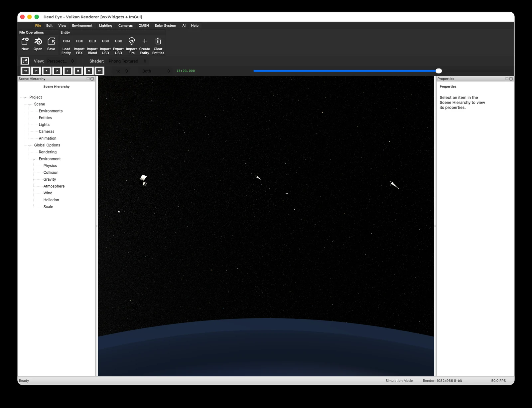
Task: Open the Edit menu
Action: [49, 26]
